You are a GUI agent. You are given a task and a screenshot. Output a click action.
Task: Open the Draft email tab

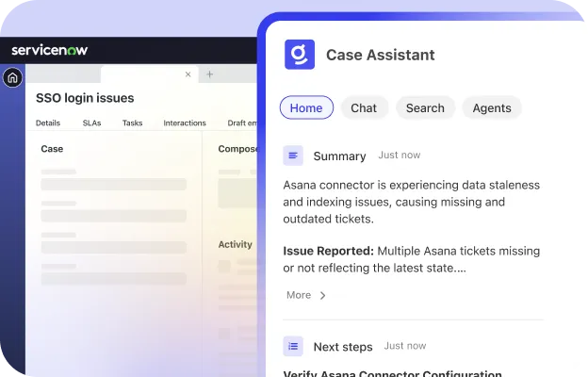pyautogui.click(x=242, y=123)
